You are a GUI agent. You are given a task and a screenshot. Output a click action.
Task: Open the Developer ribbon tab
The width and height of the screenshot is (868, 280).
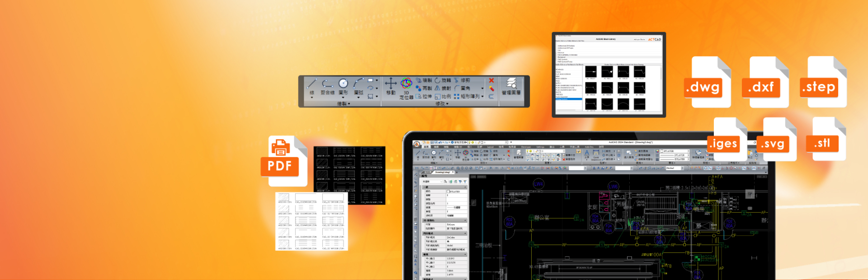coord(526,147)
